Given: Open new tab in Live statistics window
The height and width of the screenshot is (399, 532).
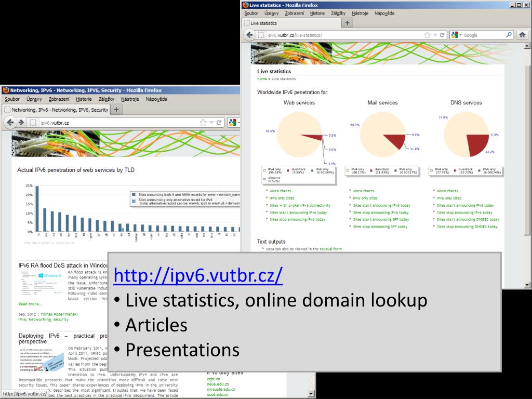Looking at the screenshot, I should pos(347,23).
